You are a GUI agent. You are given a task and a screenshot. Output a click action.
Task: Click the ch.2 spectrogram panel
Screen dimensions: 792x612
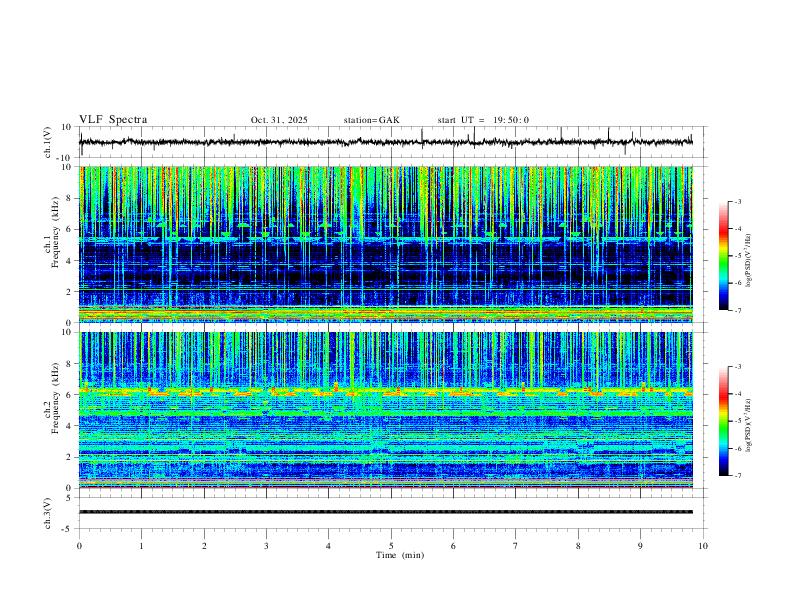[x=386, y=410]
